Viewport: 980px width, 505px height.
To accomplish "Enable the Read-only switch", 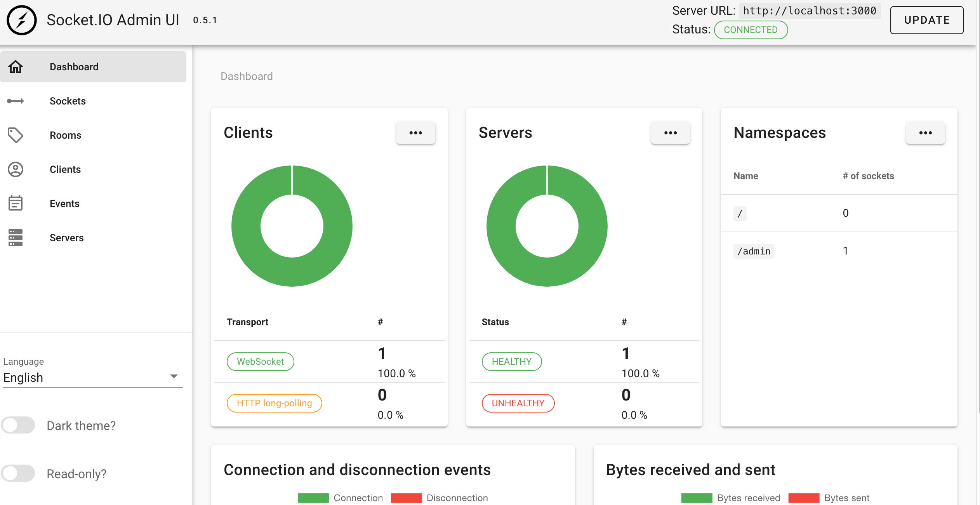I will click(x=18, y=474).
